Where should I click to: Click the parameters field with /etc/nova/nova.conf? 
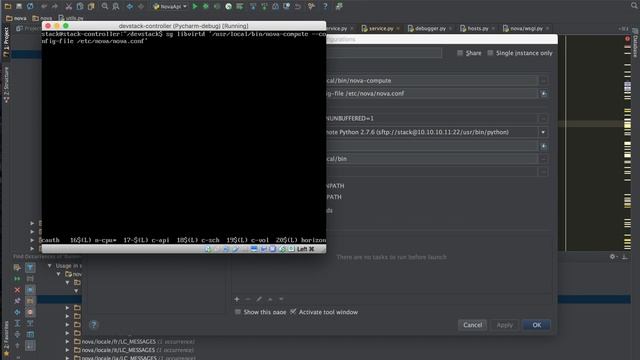tap(431, 93)
